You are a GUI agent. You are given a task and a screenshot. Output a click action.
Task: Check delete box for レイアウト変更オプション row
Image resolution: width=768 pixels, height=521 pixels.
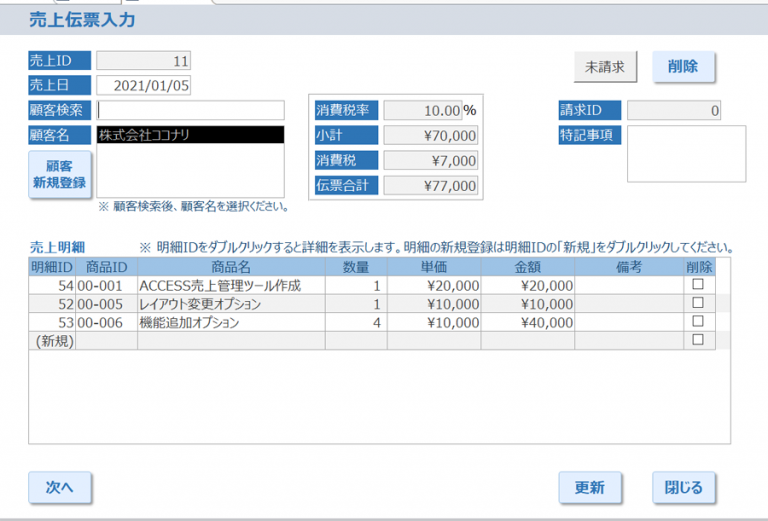coord(698,303)
